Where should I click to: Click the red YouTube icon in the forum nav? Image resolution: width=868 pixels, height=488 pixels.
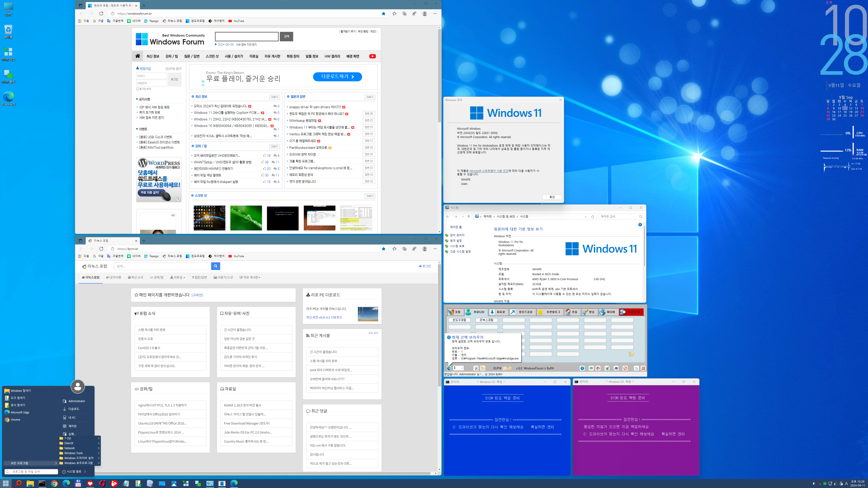[x=372, y=56]
